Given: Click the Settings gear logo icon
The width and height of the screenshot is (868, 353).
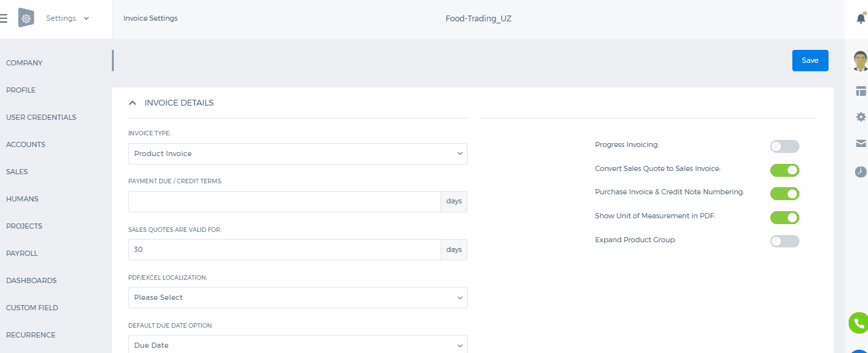Looking at the screenshot, I should (26, 18).
